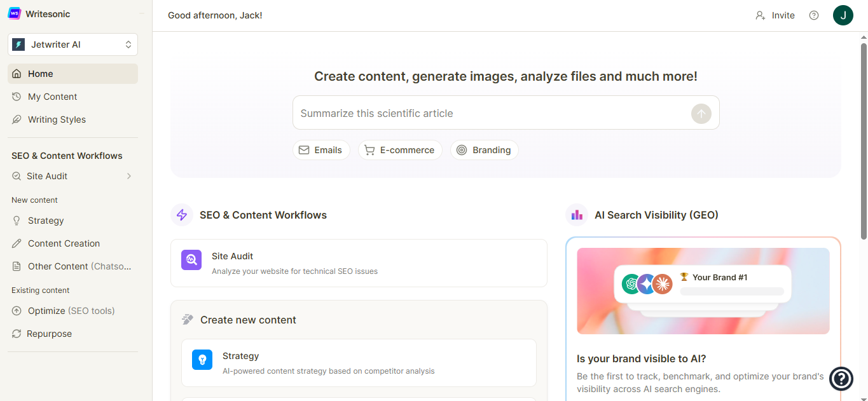
Task: Open the user profile avatar J
Action: [x=843, y=15]
